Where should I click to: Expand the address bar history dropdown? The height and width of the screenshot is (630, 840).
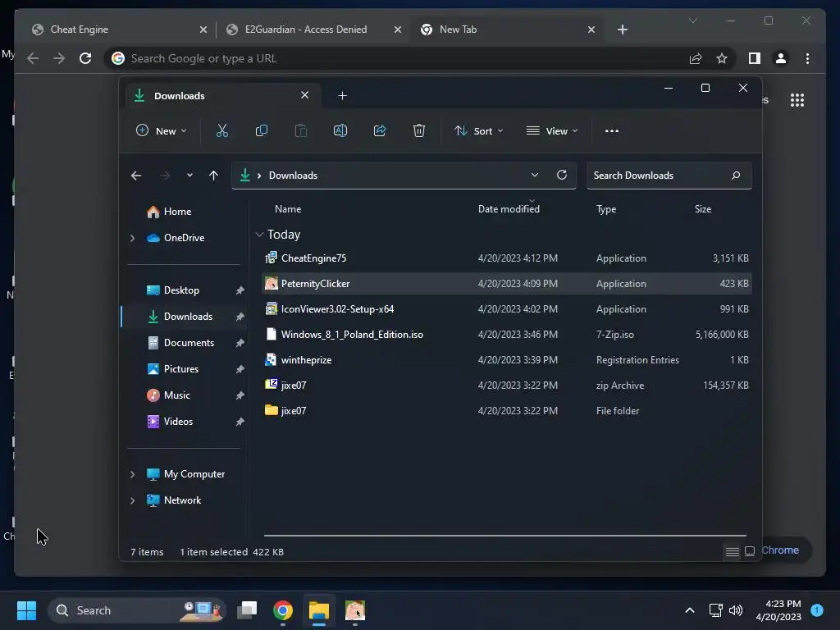[x=534, y=176]
